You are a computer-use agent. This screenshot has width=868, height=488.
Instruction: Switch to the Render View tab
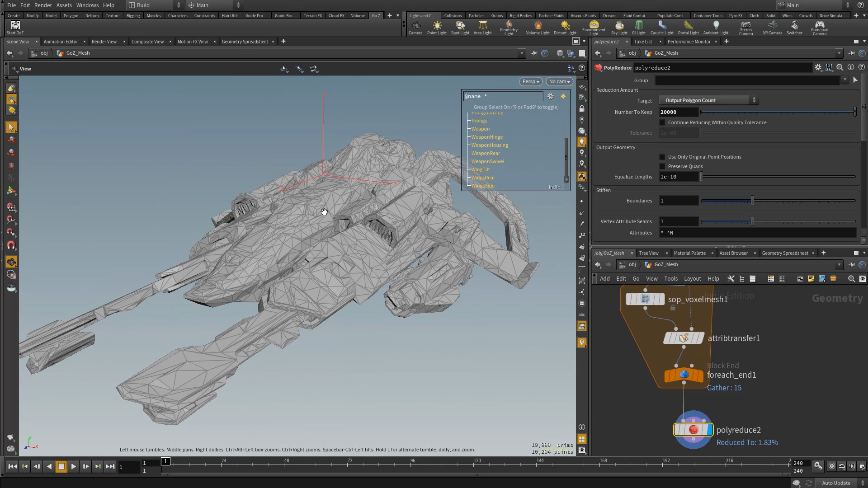[104, 42]
